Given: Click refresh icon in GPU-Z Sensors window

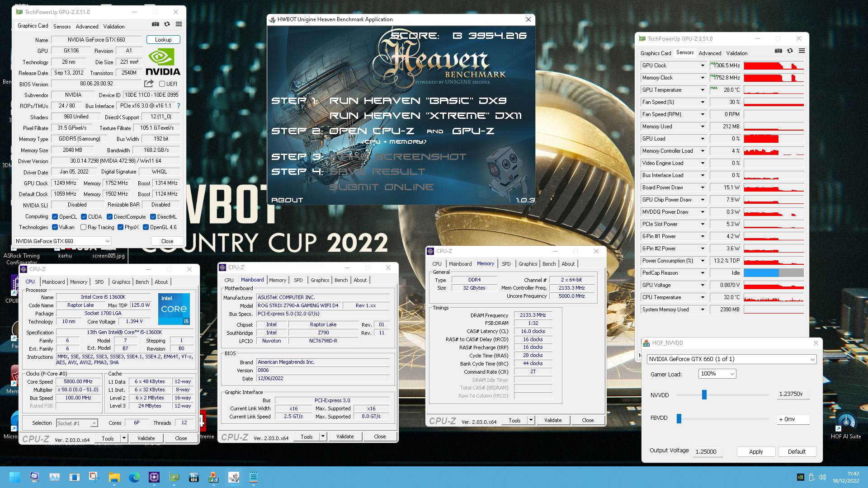Looking at the screenshot, I should (790, 51).
